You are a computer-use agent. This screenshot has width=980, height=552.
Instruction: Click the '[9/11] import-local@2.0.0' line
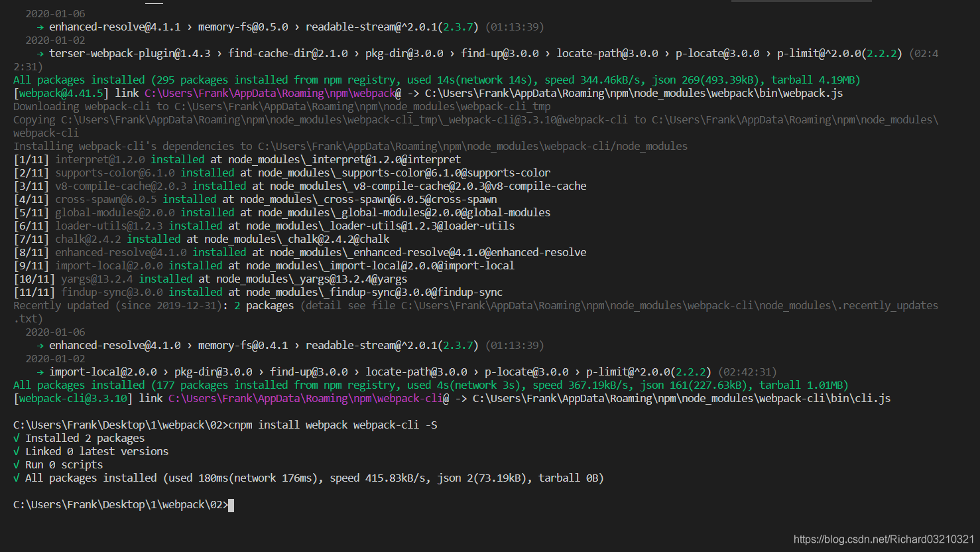264,265
